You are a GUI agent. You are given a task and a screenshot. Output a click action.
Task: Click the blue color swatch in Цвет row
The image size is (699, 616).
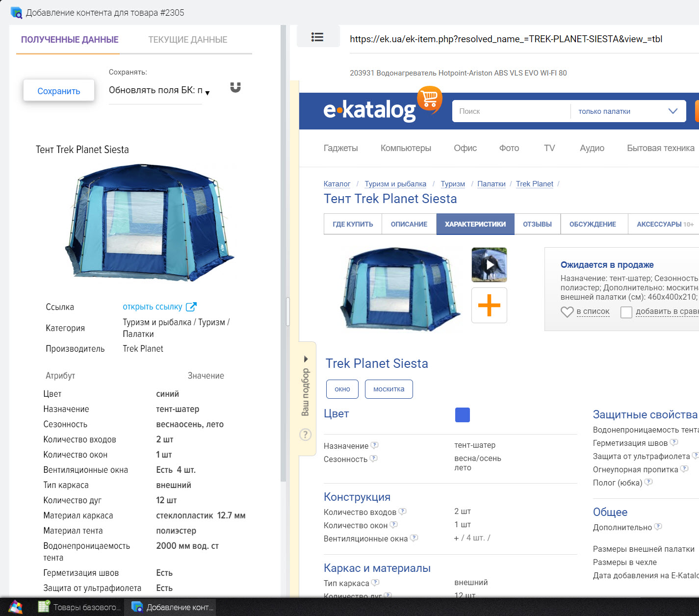[x=463, y=415]
